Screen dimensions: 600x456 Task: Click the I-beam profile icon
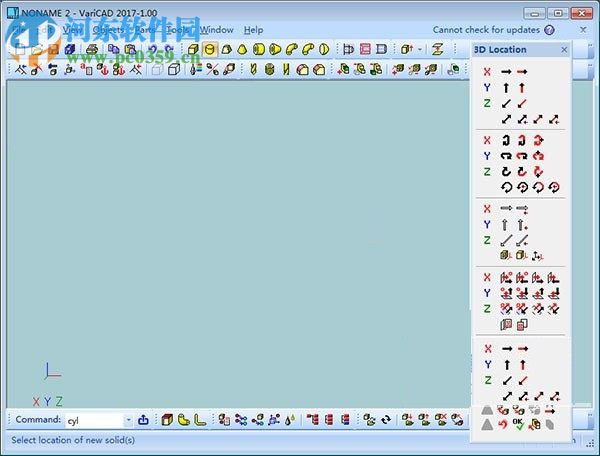[437, 49]
